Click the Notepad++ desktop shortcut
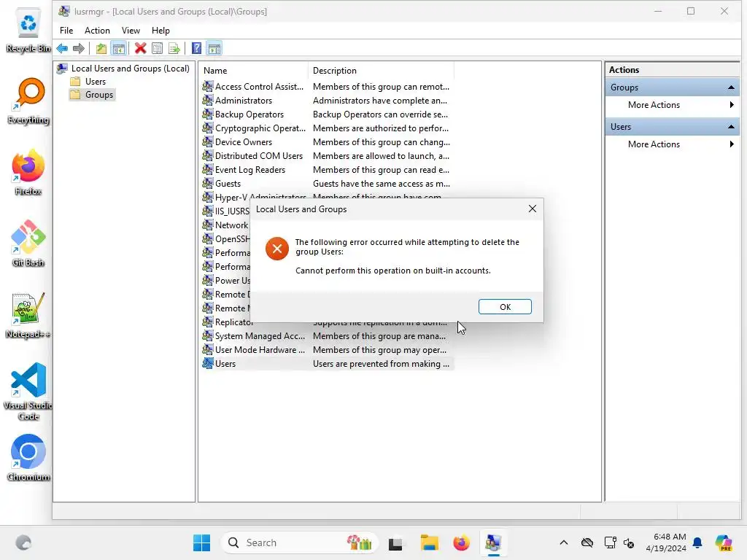This screenshot has height=560, width=747. click(28, 315)
